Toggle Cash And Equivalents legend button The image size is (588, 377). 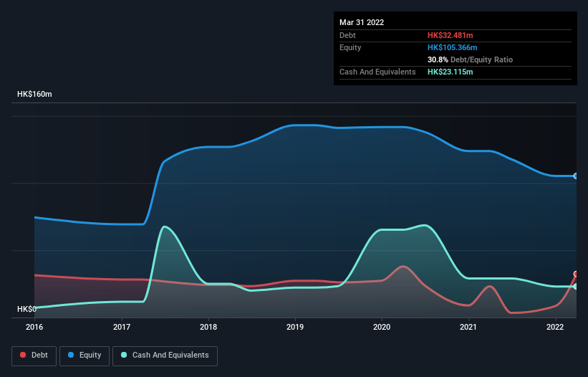point(165,355)
